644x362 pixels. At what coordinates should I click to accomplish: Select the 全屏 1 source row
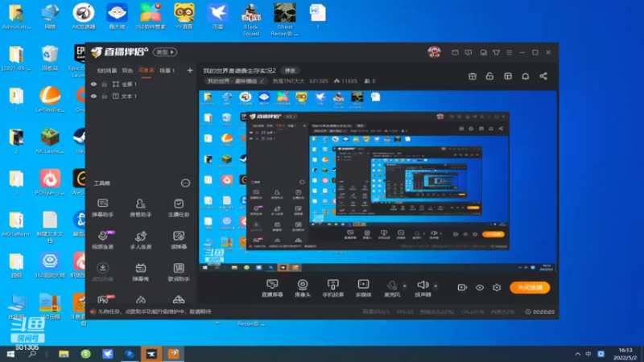[x=141, y=84]
